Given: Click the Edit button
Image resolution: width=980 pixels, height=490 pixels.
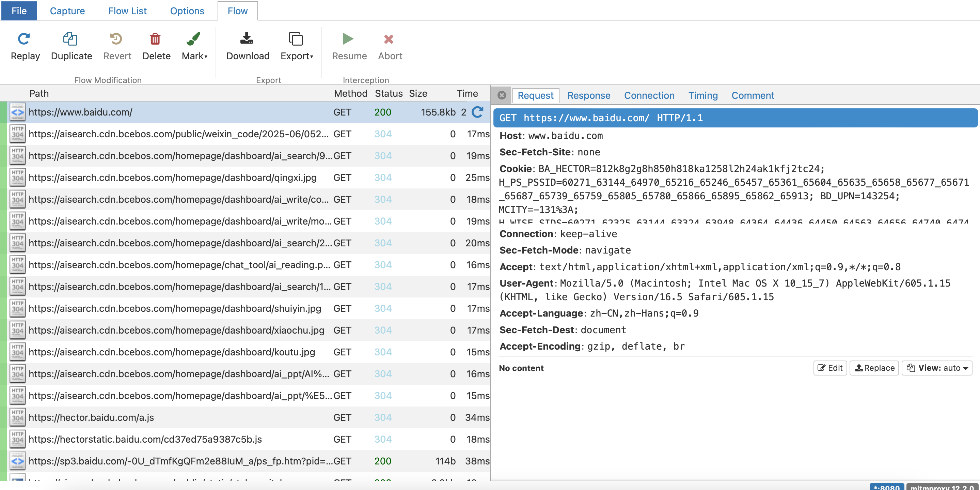Looking at the screenshot, I should [830, 368].
